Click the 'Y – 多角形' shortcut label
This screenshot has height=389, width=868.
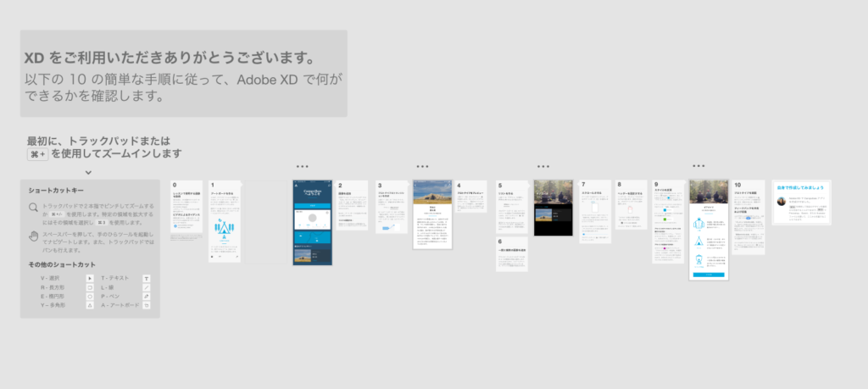[x=53, y=305]
